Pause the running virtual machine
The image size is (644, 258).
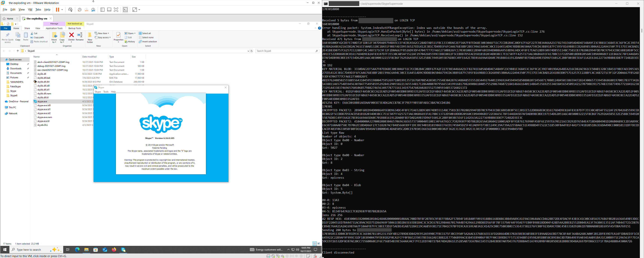click(x=57, y=10)
